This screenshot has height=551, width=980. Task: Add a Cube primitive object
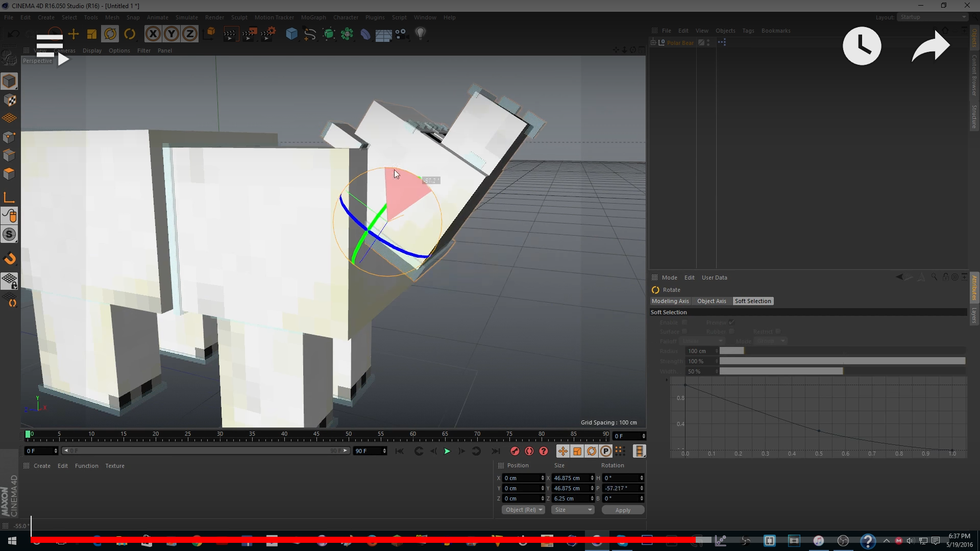291,34
